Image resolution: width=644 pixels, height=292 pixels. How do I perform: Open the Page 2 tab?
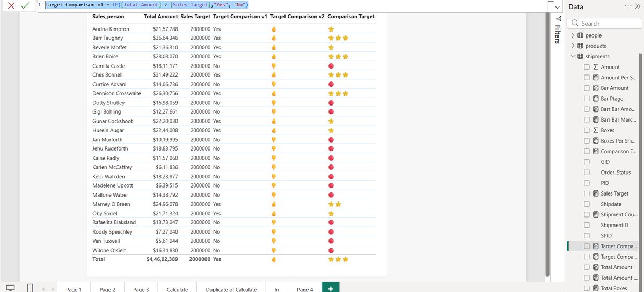[x=107, y=288]
